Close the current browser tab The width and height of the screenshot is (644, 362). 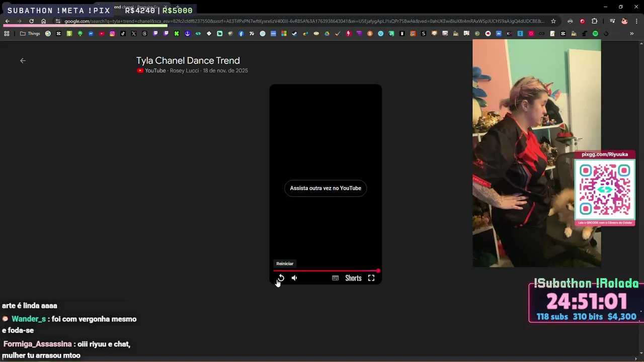(165, 7)
